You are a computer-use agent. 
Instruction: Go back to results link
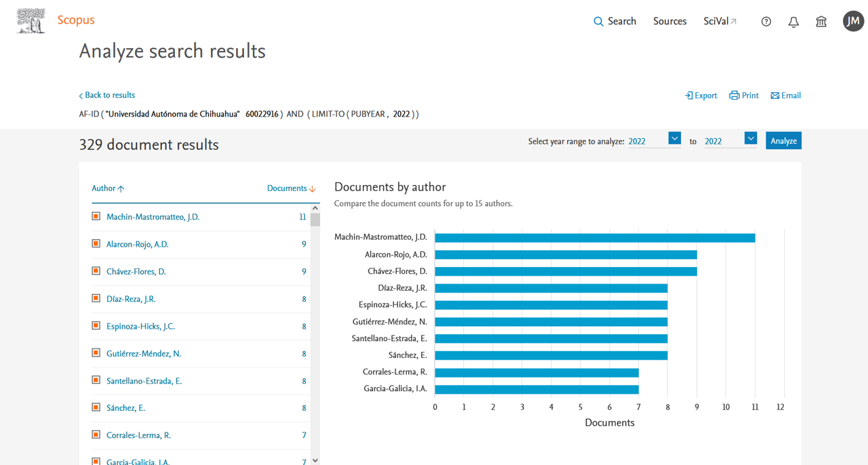pyautogui.click(x=107, y=96)
